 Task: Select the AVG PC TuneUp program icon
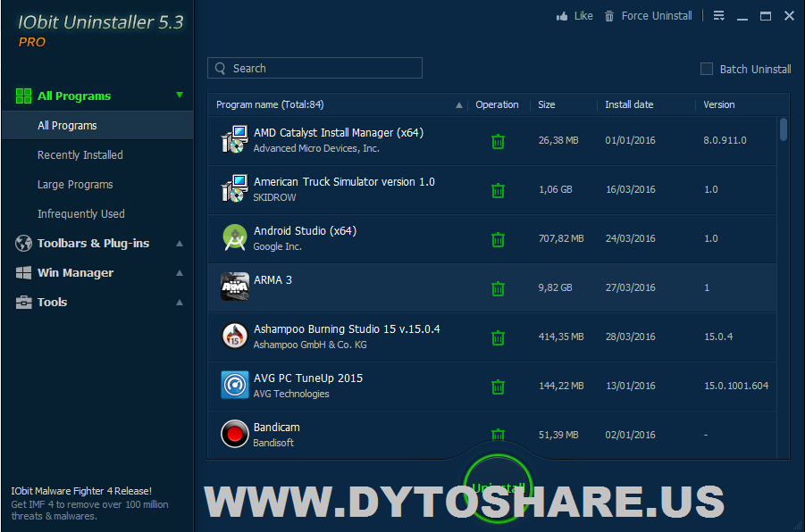coord(235,385)
